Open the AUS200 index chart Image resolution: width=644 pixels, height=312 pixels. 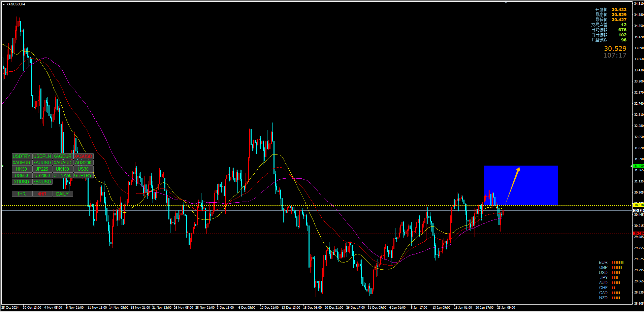83,163
